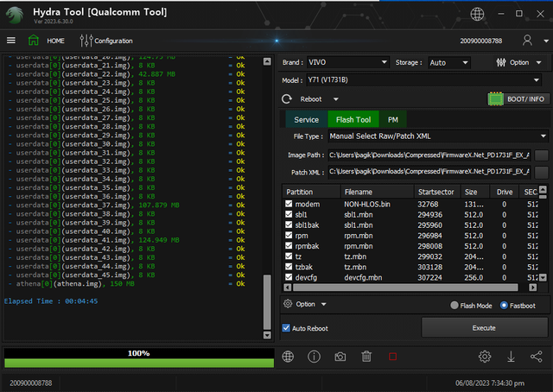553x392 pixels.
Task: Click the download arrow icon
Action: (x=511, y=357)
